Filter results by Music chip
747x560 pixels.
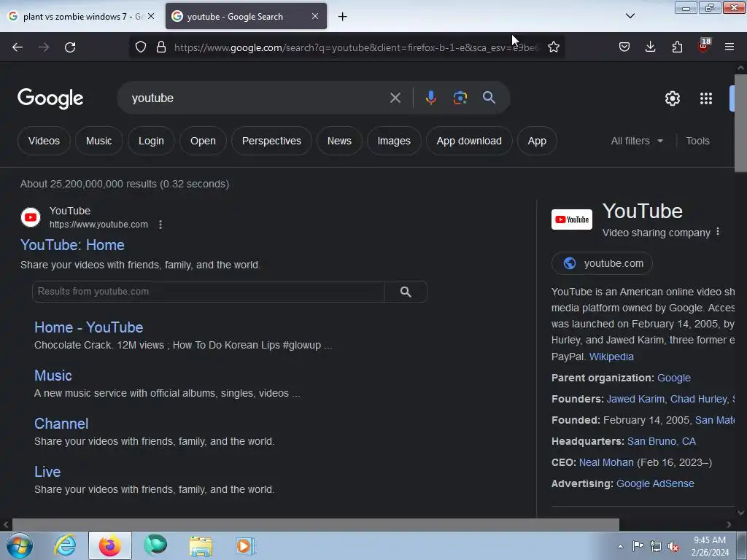(x=98, y=141)
